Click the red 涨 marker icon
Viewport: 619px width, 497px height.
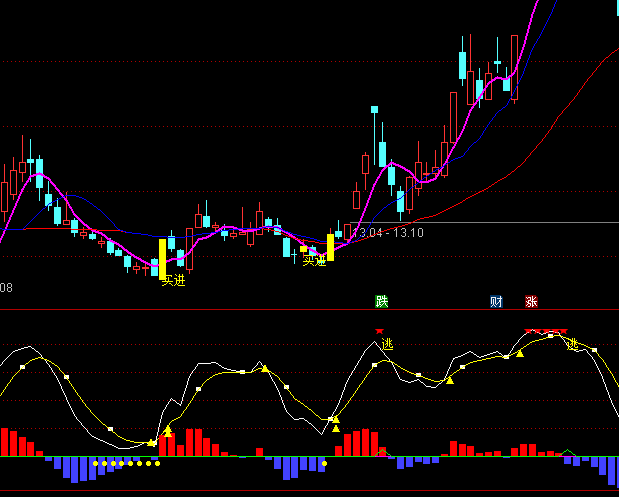coord(531,301)
